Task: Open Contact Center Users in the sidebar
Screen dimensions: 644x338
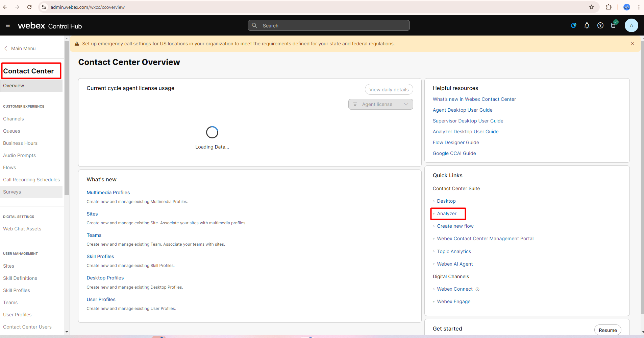Action: (27, 327)
